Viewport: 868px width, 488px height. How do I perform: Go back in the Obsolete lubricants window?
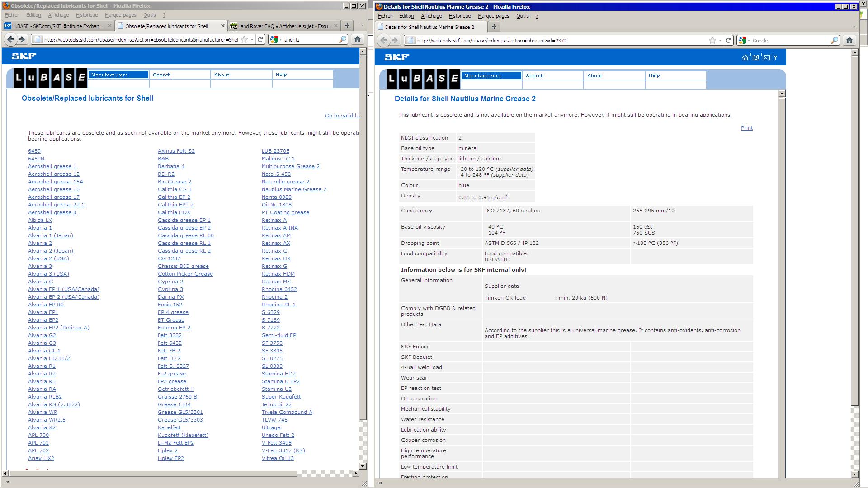pos(11,40)
